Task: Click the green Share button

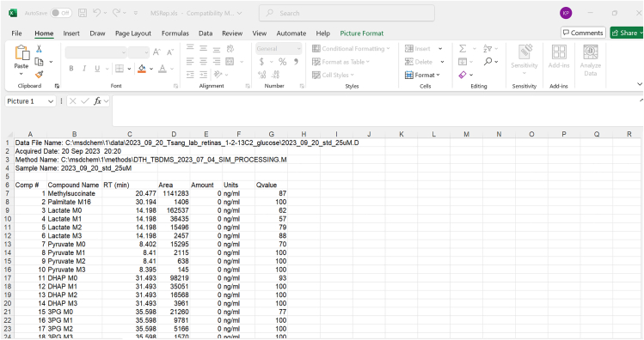Action: pyautogui.click(x=626, y=33)
